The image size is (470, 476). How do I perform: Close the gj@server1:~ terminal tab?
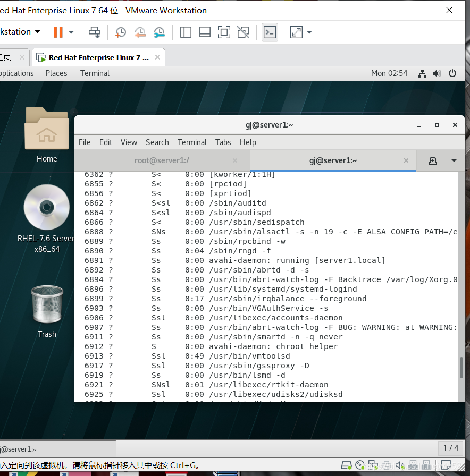(406, 160)
